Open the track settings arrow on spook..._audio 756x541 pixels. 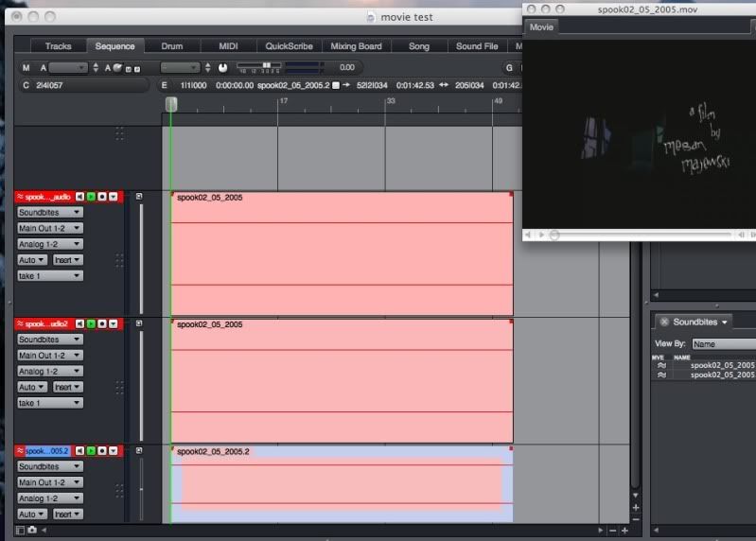[114, 197]
